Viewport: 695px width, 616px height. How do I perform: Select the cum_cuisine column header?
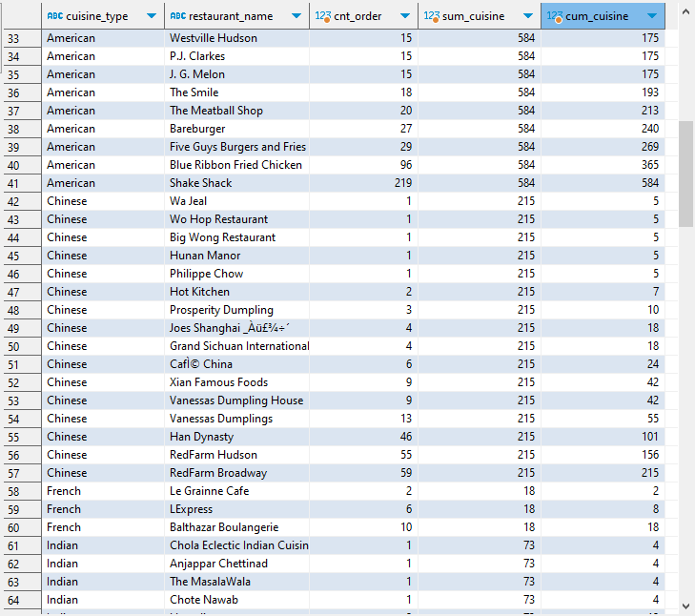click(603, 16)
